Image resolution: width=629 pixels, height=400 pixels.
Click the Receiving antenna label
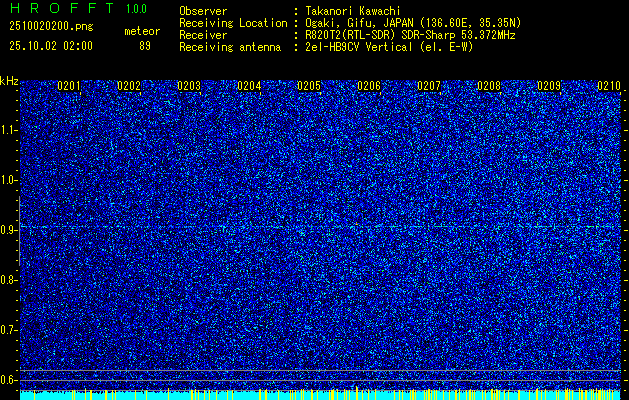[x=230, y=47]
